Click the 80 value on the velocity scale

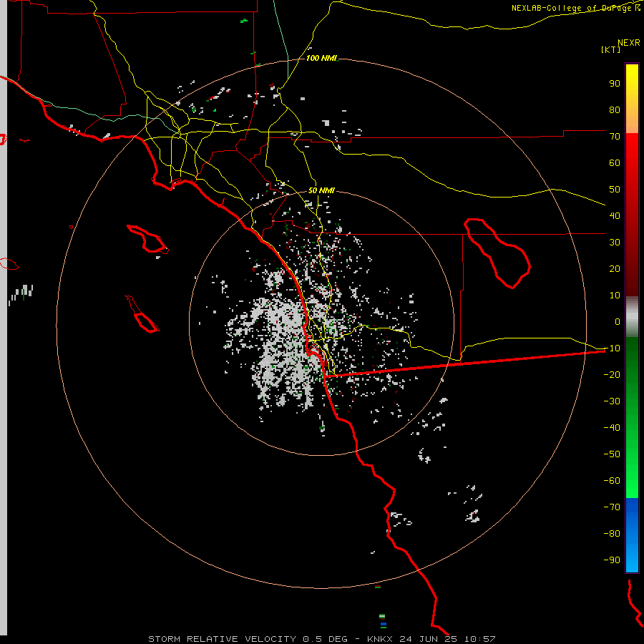[x=615, y=110]
